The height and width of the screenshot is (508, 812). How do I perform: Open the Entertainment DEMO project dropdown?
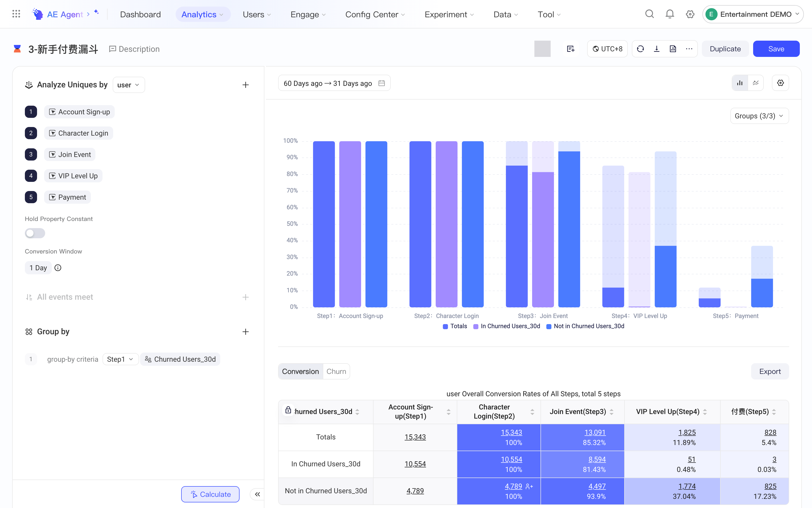(x=753, y=14)
